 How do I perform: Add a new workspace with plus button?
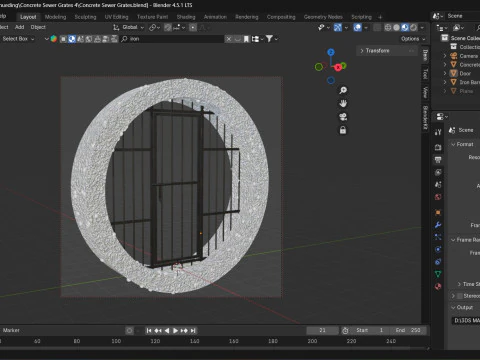[380, 17]
